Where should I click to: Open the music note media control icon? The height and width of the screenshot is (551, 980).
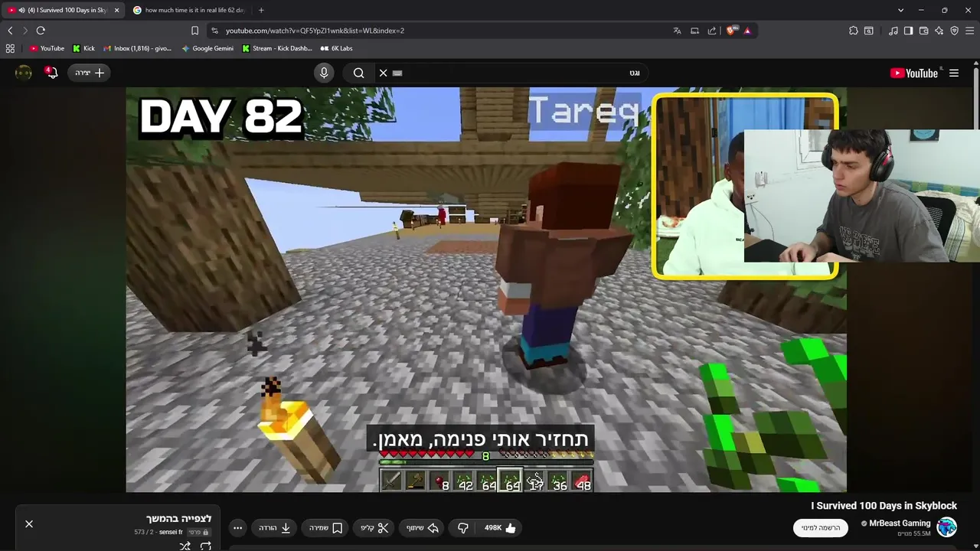coord(893,31)
